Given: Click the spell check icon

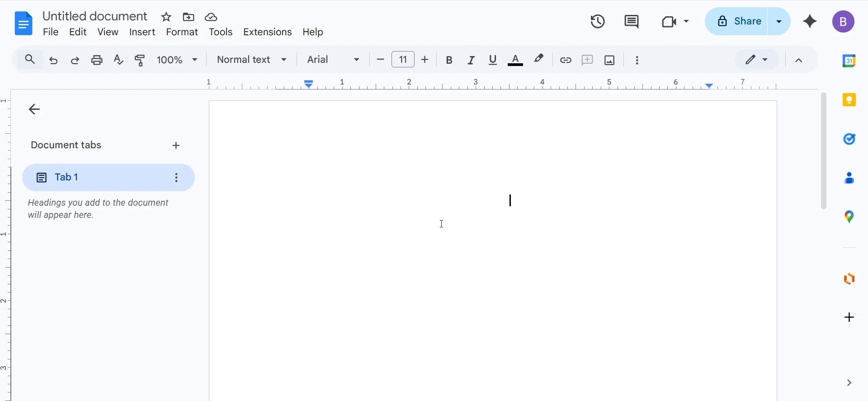Looking at the screenshot, I should pyautogui.click(x=118, y=60).
